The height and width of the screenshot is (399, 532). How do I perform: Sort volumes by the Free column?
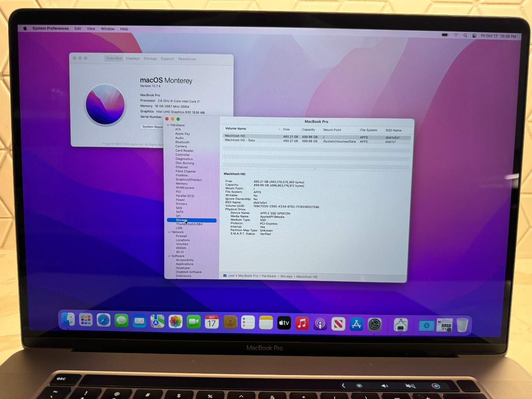pos(287,129)
